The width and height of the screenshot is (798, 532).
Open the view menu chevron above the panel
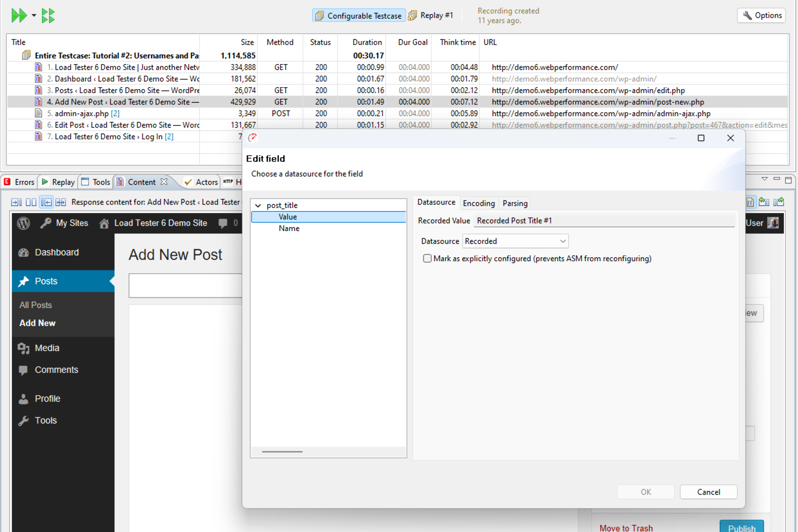pyautogui.click(x=764, y=179)
